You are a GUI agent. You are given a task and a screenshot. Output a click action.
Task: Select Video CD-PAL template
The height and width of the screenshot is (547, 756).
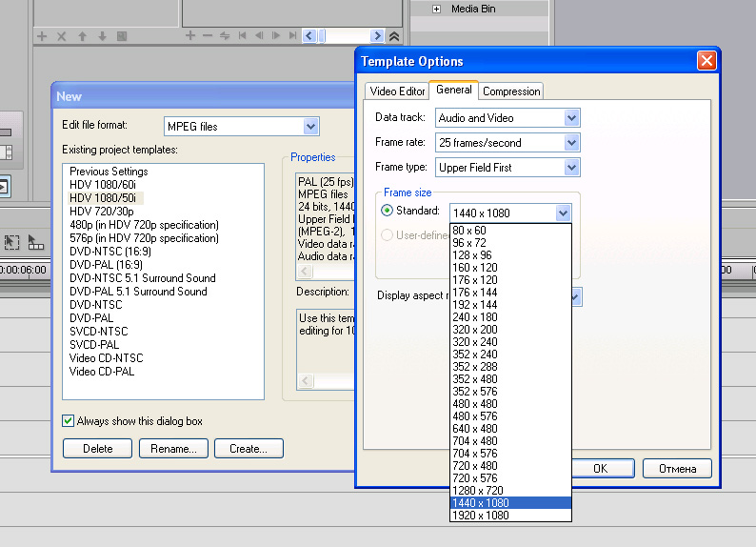click(x=102, y=372)
